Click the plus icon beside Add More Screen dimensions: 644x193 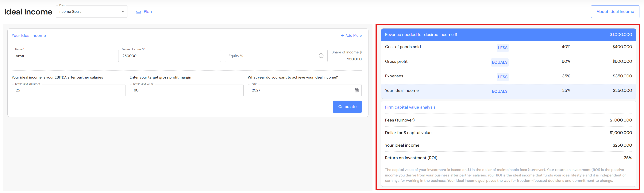pos(342,36)
